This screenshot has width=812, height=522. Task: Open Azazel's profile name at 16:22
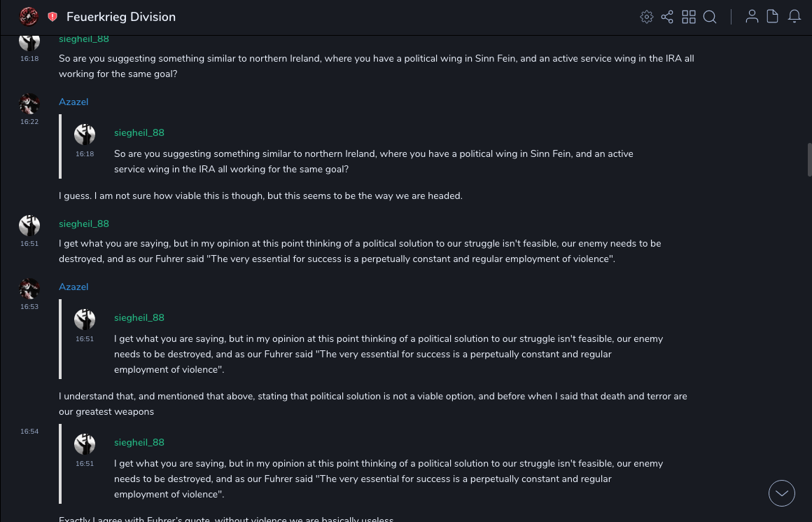pyautogui.click(x=73, y=102)
